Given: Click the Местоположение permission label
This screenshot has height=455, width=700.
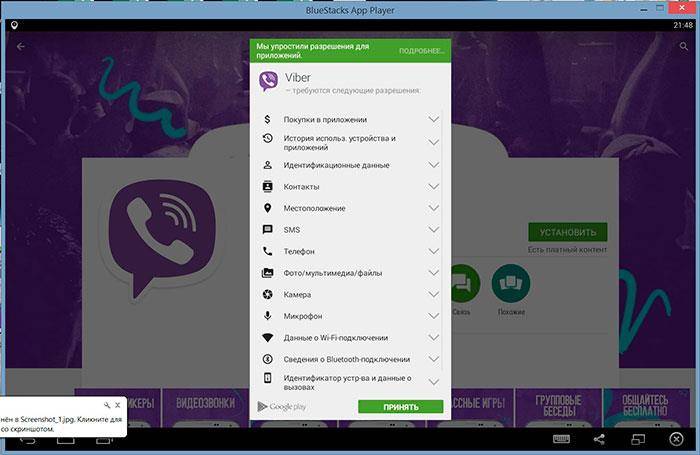Looking at the screenshot, I should (314, 208).
